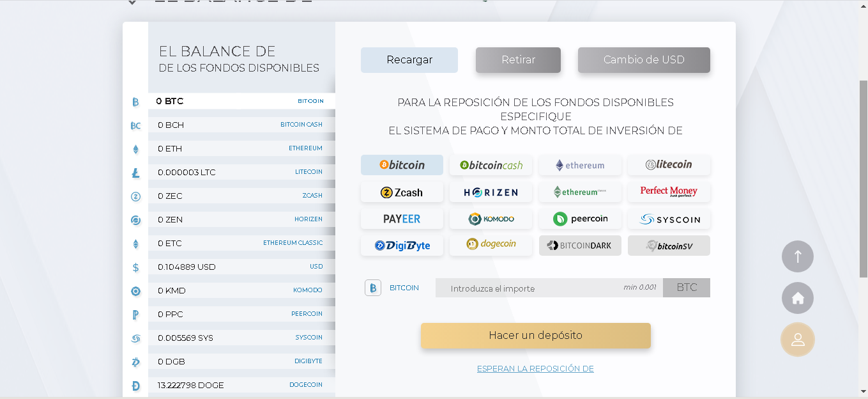This screenshot has height=399, width=868.
Task: Click the Ethereum Classic icon beside 0 ETC
Action: pos(135,244)
